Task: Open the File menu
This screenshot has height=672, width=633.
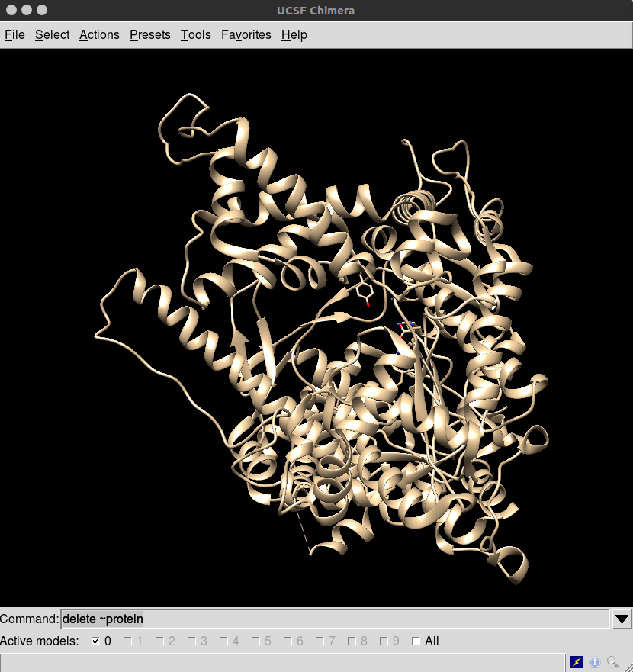Action: pyautogui.click(x=14, y=34)
